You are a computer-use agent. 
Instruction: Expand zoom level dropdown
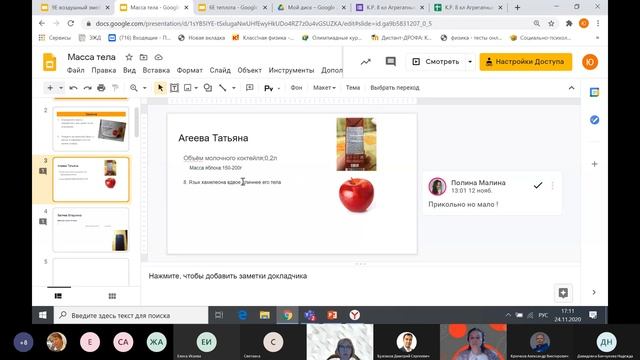[144, 88]
